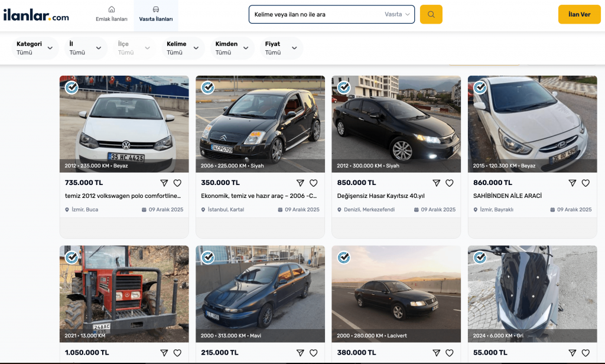Switch to Emlak İlanları tab
605x364 pixels.
coord(112,15)
